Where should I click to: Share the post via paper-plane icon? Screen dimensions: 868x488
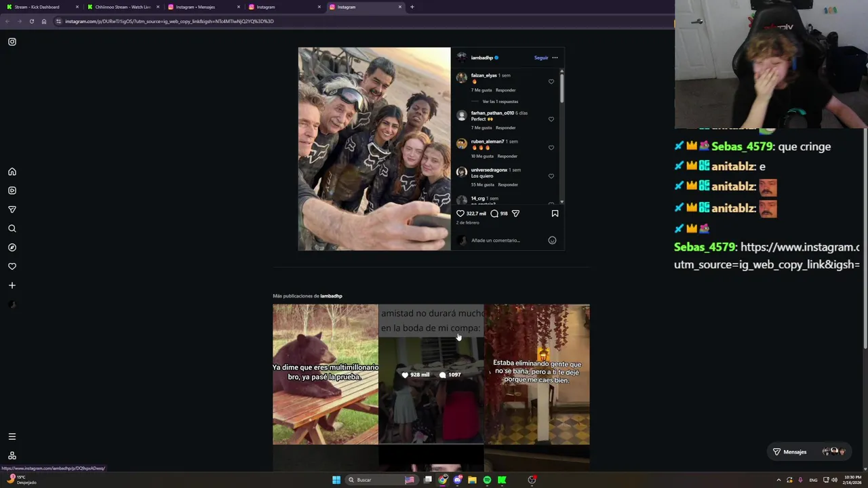pyautogui.click(x=515, y=213)
